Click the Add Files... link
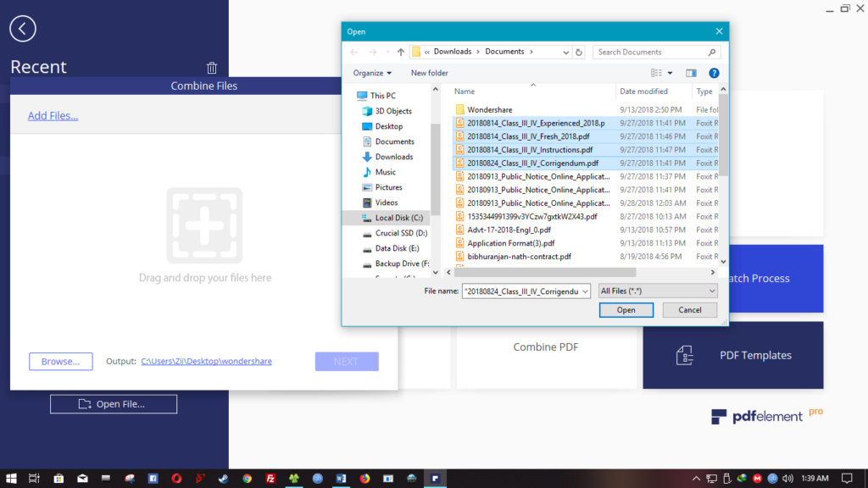The width and height of the screenshot is (868, 488). click(53, 115)
